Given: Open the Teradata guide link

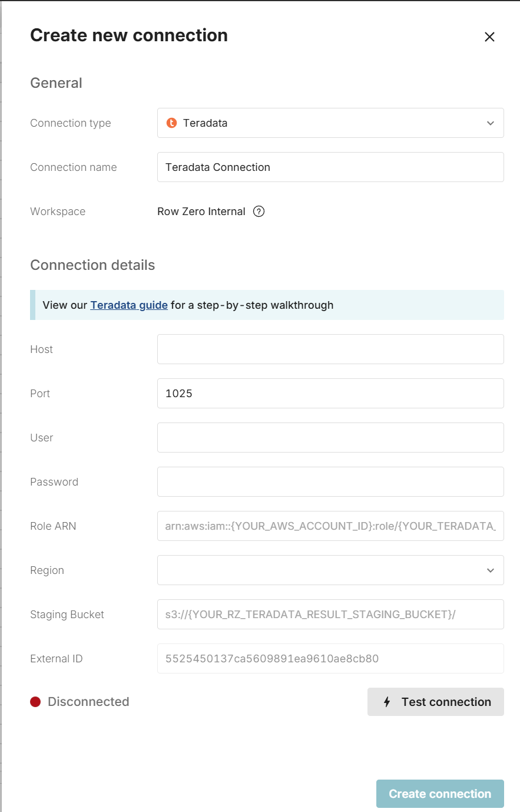Looking at the screenshot, I should coord(129,305).
